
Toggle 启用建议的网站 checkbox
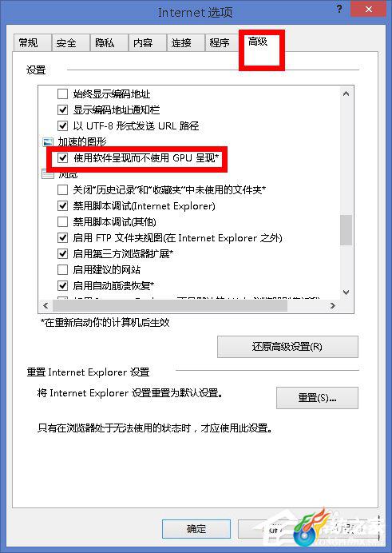62,270
